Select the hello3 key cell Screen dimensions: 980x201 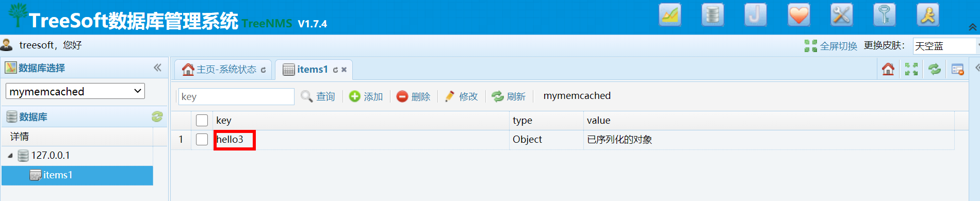(x=361, y=140)
